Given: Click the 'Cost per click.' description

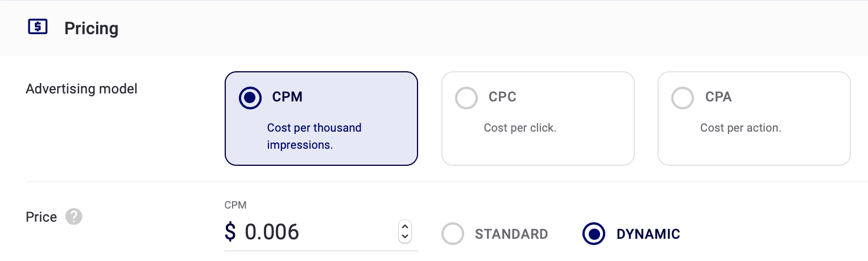Looking at the screenshot, I should click(x=520, y=128).
